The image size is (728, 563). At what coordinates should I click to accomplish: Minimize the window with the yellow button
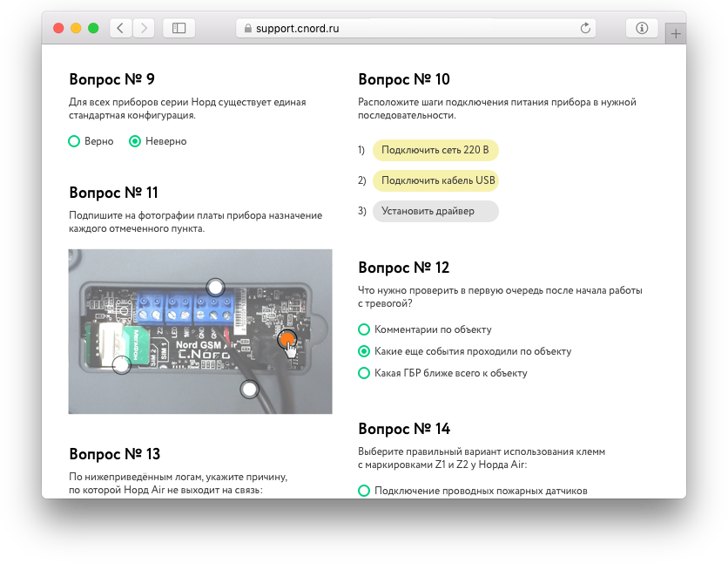(x=76, y=29)
